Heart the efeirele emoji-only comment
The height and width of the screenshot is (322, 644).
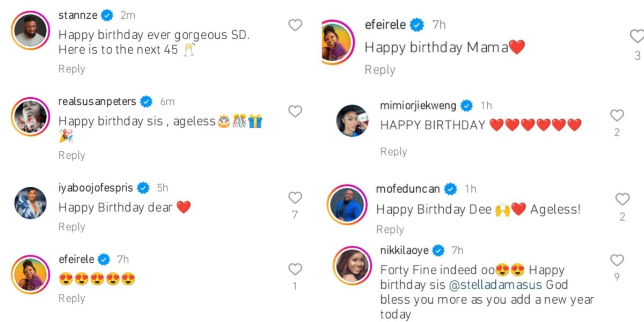[x=295, y=269]
